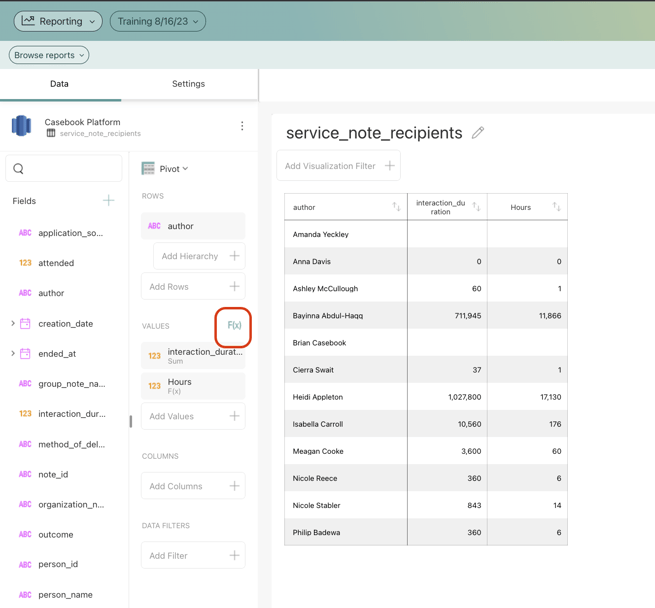
Task: Click Add Visualization Filter button
Action: click(x=339, y=166)
